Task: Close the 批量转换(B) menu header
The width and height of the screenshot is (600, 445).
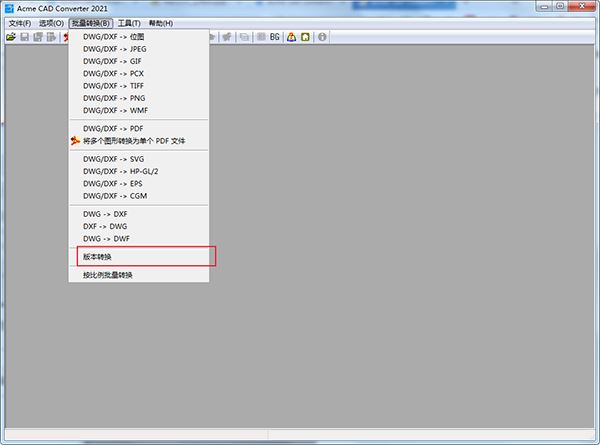Action: tap(91, 23)
